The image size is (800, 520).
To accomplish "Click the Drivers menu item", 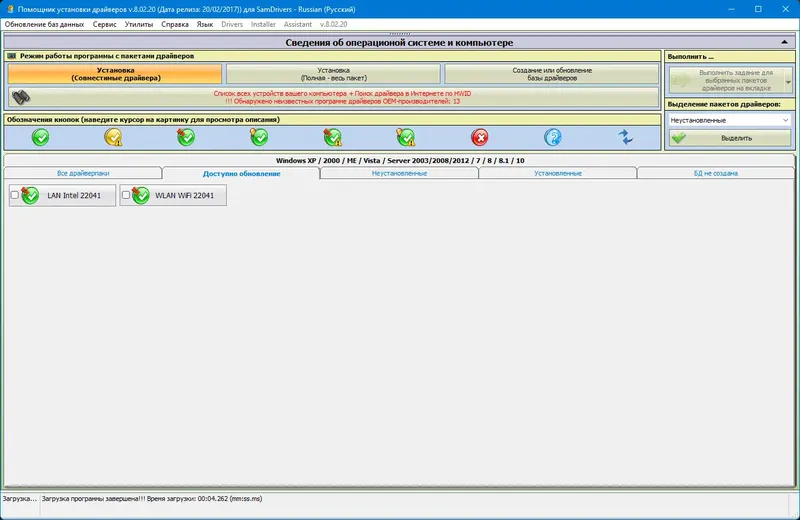I will (232, 24).
